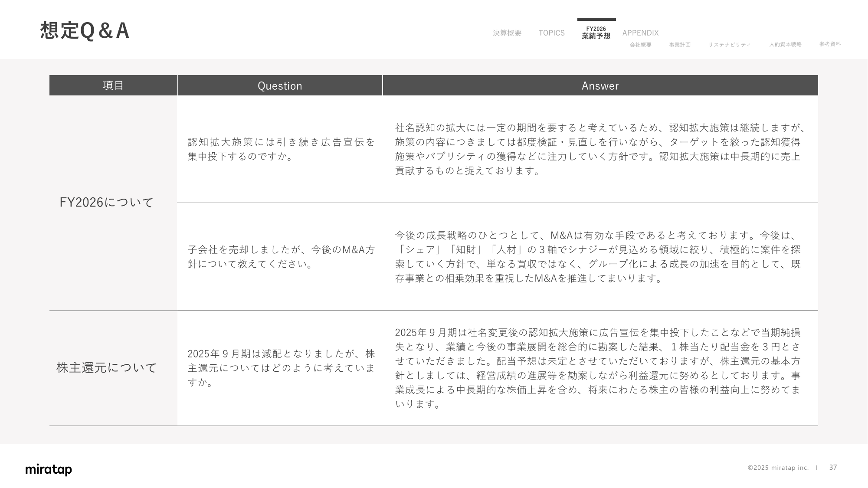868x488 pixels.
Task: Click the M&A方針 question cell
Action: pyautogui.click(x=281, y=256)
